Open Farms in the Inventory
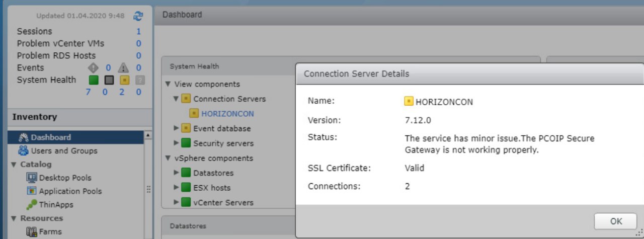This screenshot has height=239, width=644. pyautogui.click(x=50, y=232)
